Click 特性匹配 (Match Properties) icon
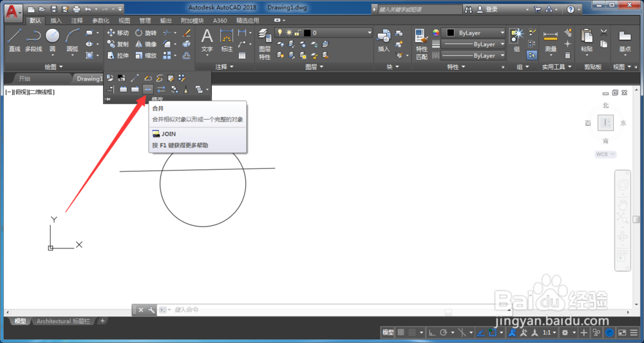 coord(422,44)
